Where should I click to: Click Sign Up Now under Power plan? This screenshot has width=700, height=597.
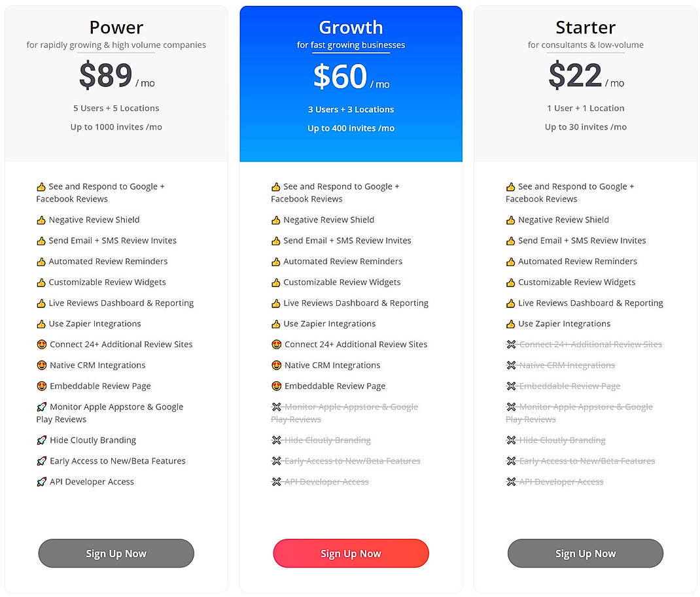click(x=116, y=553)
